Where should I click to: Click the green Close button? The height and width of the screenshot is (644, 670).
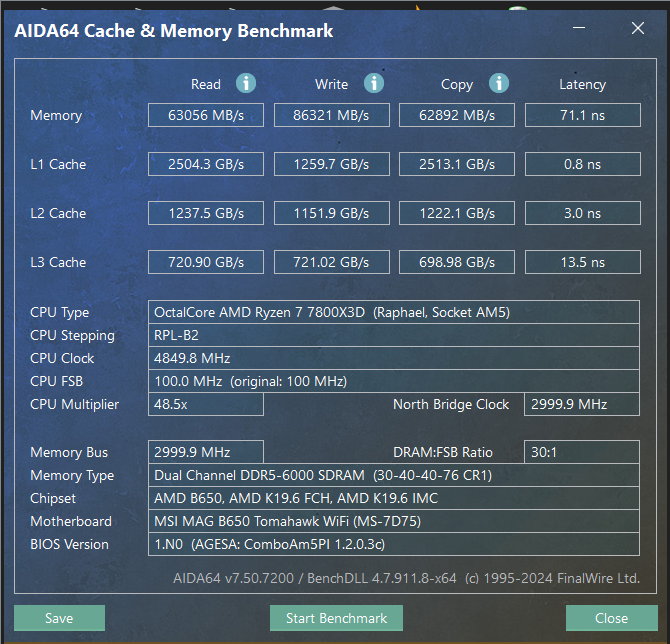[x=611, y=618]
